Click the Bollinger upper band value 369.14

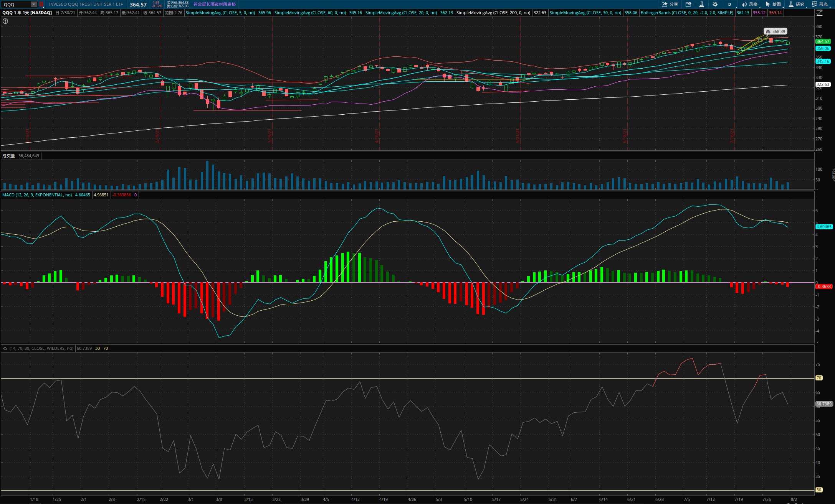775,13
